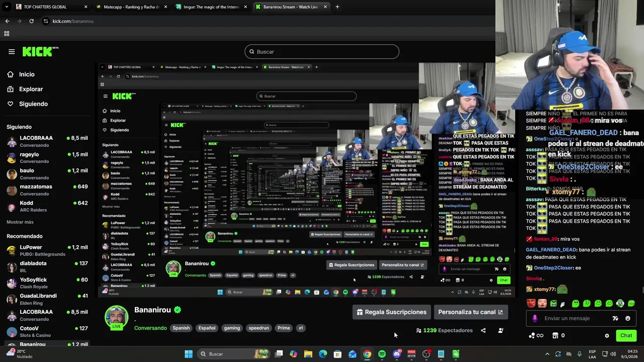The height and width of the screenshot is (362, 644).
Task: Click the channel points icon below chat
Action: point(532,335)
